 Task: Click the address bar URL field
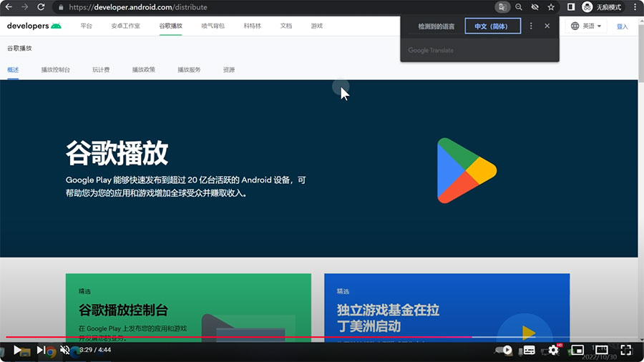tap(271, 7)
